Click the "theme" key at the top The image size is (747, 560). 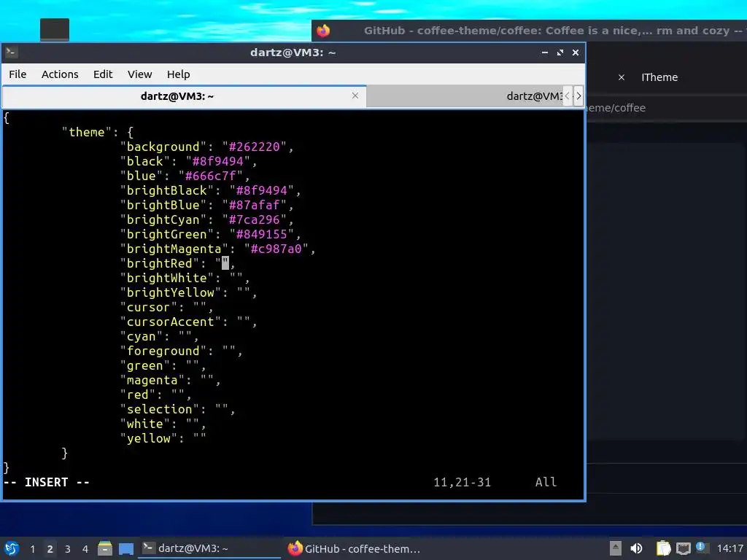tap(87, 132)
